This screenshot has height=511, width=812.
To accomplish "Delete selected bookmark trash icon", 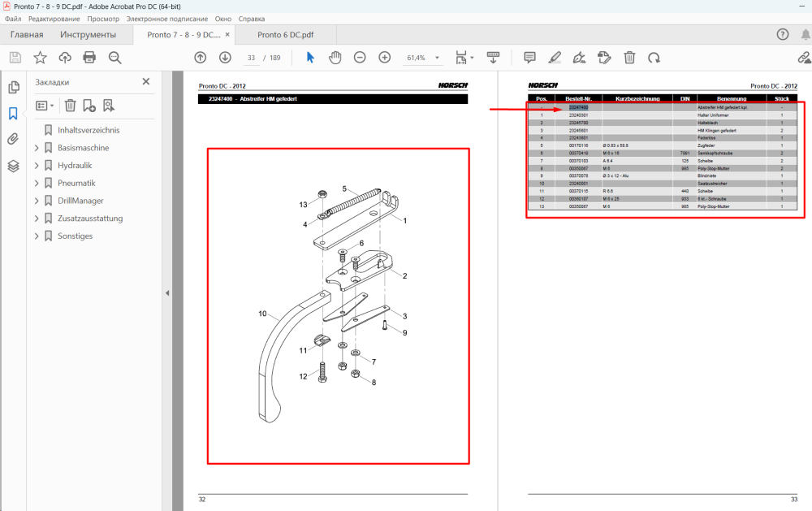I will click(x=70, y=106).
